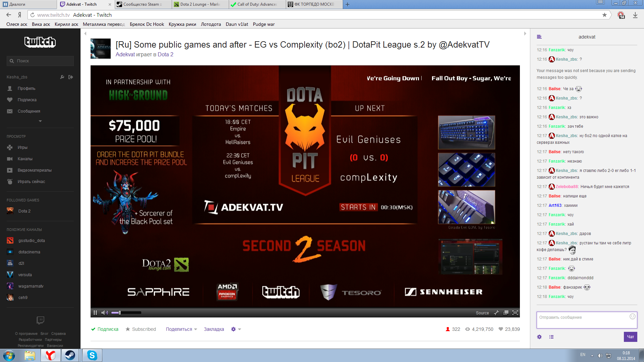644x362 pixels.
Task: Open video settings wrench icon
Action: click(496, 313)
